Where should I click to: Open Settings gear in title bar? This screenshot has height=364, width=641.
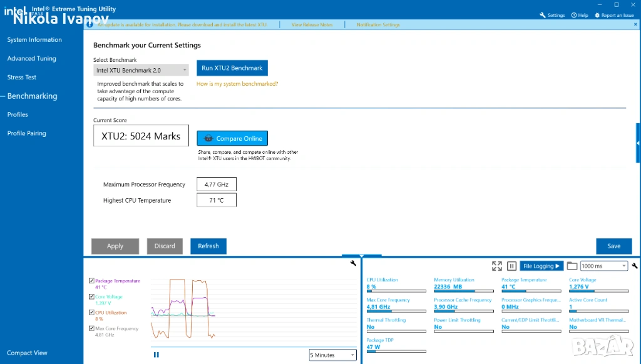[543, 15]
